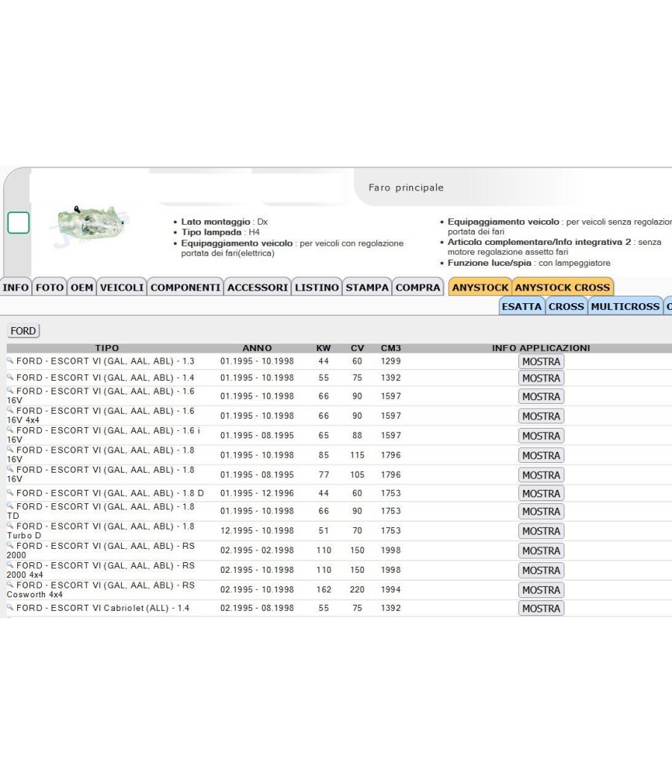Select the blue CROSS tab

pyautogui.click(x=566, y=306)
